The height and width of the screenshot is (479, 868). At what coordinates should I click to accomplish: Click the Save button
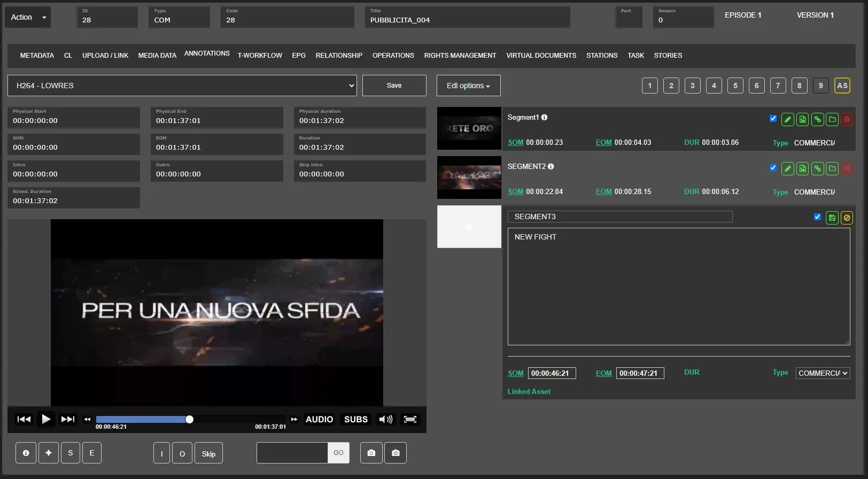394,86
